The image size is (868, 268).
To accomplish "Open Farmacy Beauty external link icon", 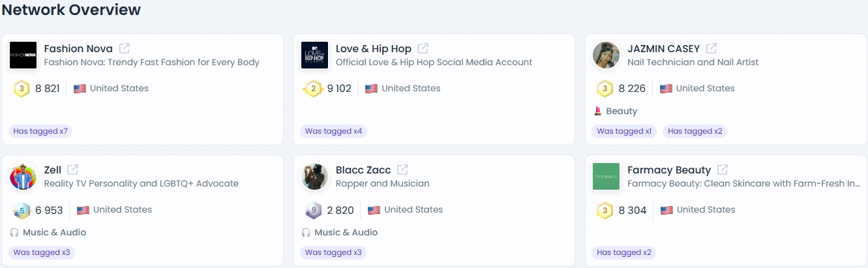I will coord(723,170).
